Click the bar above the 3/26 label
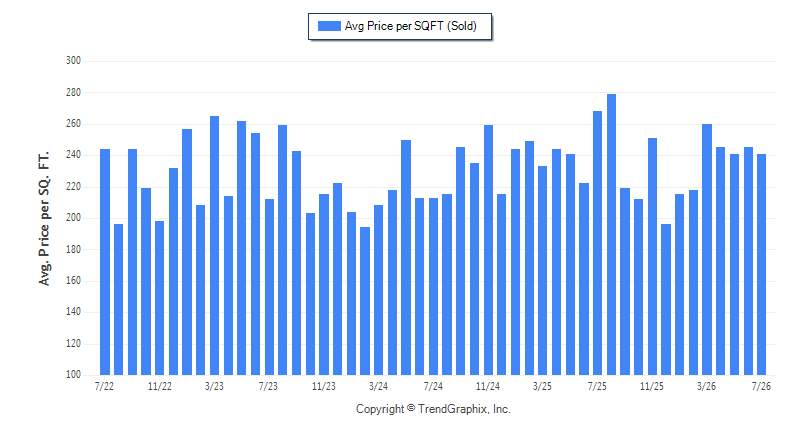 (x=707, y=249)
